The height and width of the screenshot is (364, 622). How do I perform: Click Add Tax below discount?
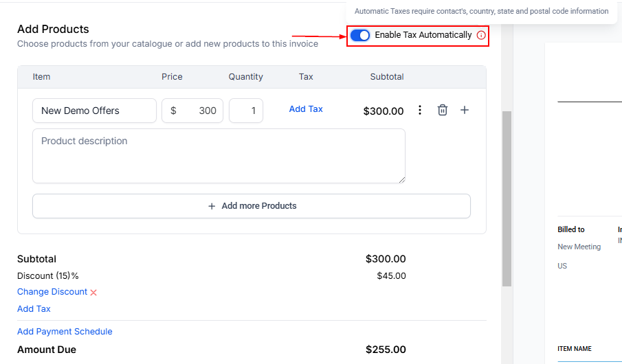(x=34, y=309)
